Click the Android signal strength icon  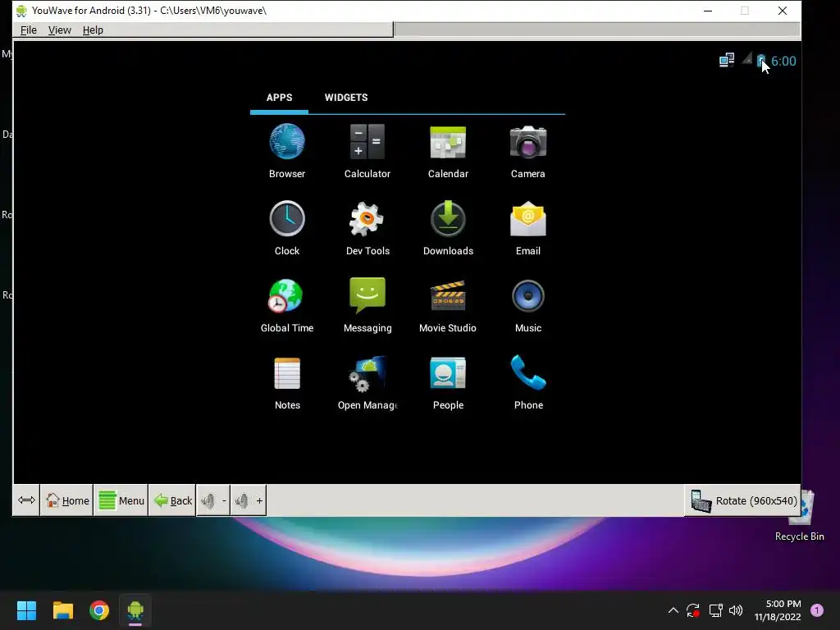coord(746,59)
